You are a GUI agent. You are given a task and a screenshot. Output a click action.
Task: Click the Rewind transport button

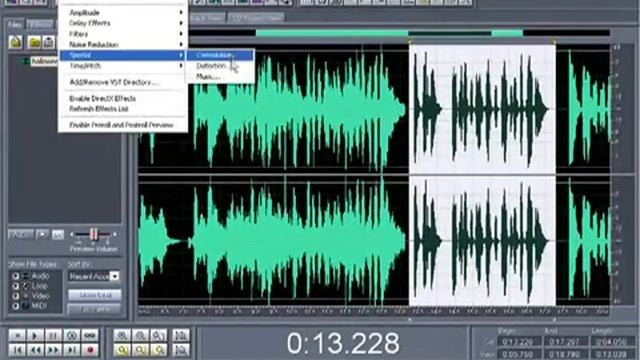(x=35, y=350)
